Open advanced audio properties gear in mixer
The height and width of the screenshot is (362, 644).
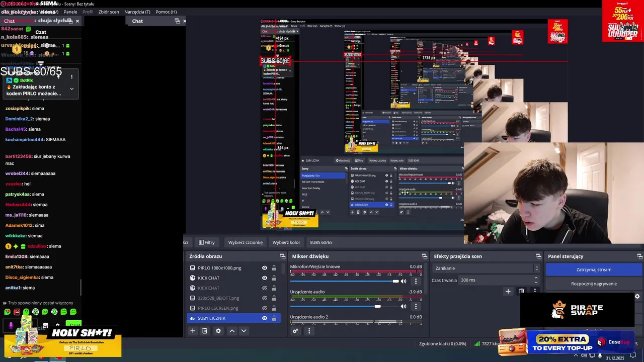pyautogui.click(x=296, y=331)
